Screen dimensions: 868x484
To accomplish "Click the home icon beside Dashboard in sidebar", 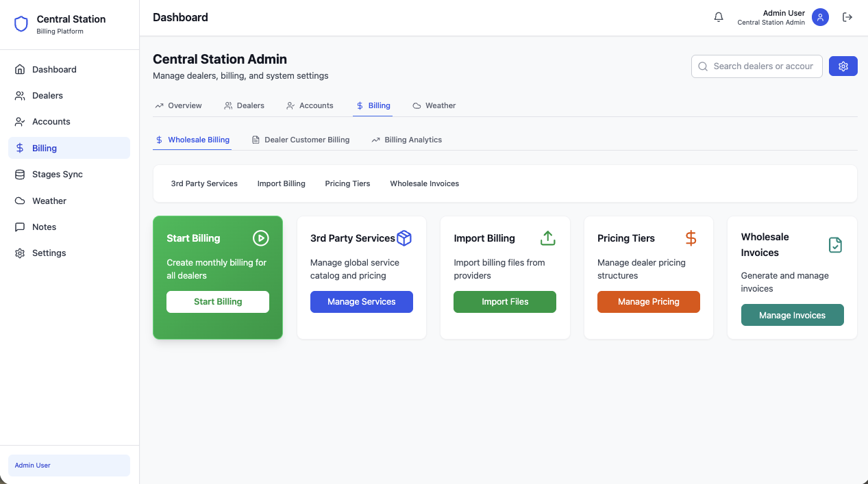I will (20, 69).
